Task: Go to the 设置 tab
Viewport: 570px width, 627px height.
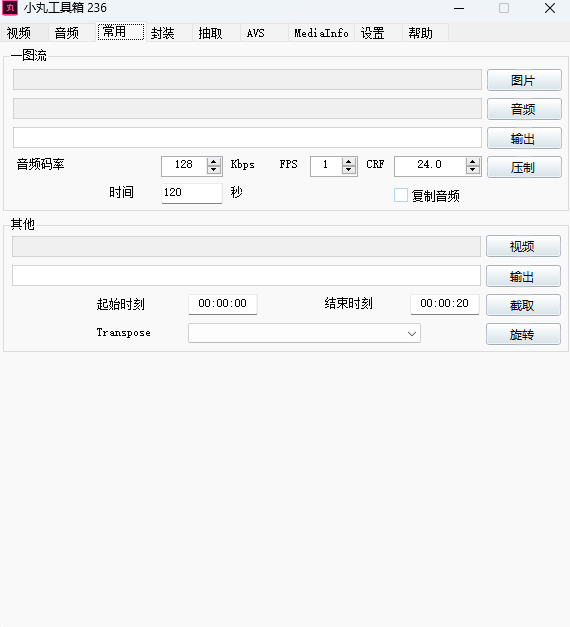Action: click(372, 33)
